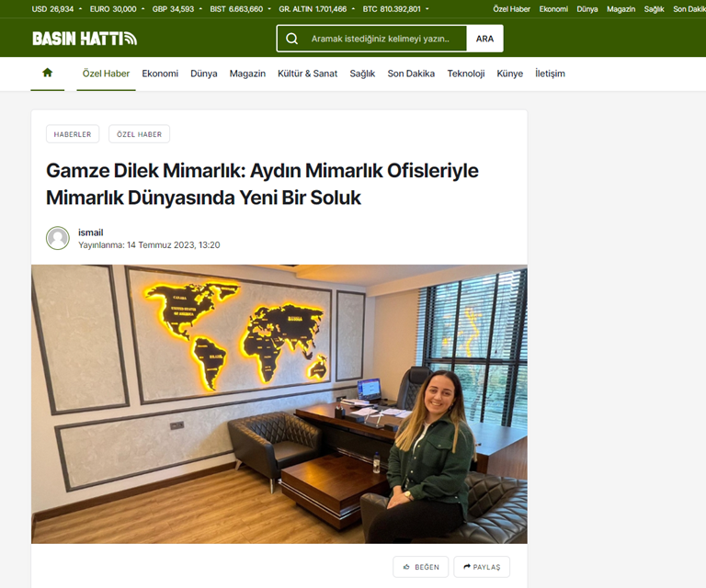The height and width of the screenshot is (588, 706).
Task: Click the article's office photo
Action: 279,404
